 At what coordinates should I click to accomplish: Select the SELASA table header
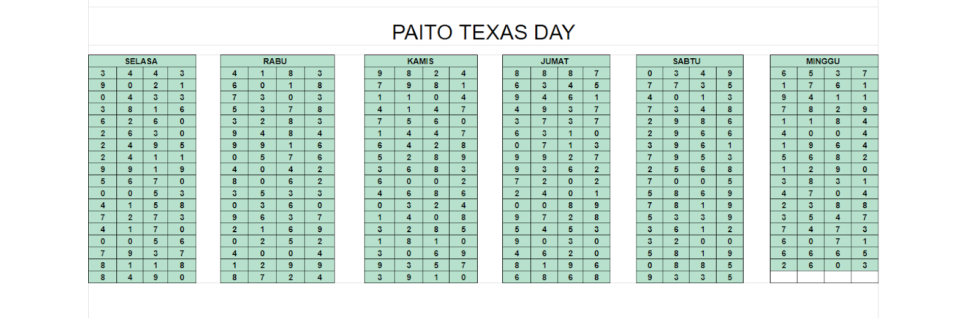[x=141, y=61]
